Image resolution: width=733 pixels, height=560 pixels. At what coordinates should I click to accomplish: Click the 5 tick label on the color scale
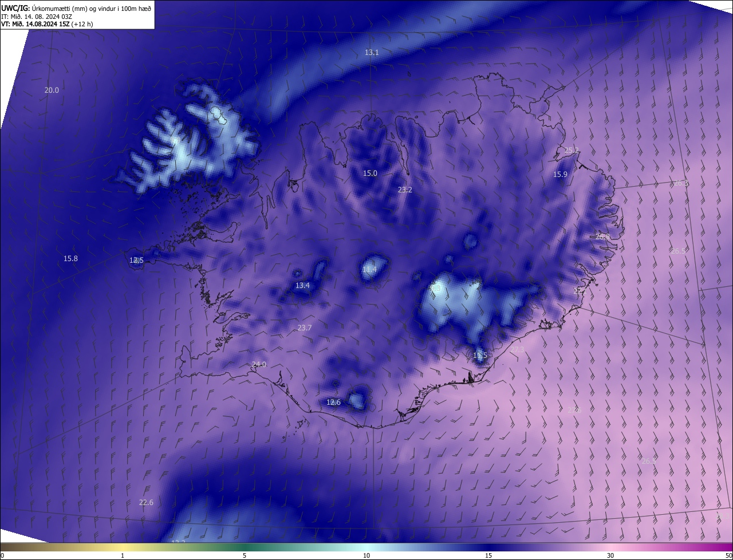tap(245, 555)
